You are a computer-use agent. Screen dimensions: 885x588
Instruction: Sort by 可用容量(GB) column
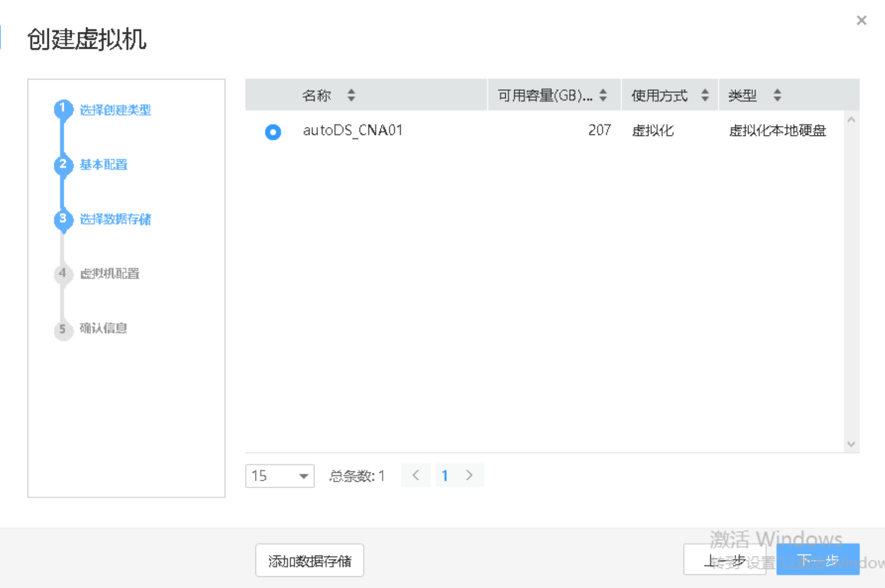602,95
